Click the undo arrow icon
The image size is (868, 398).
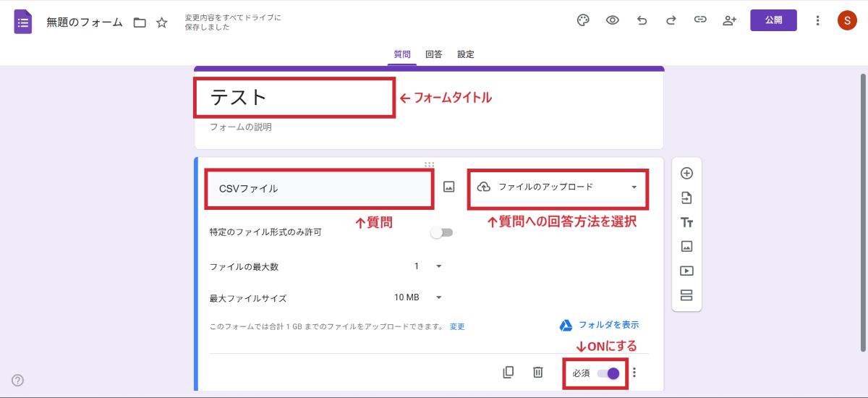(642, 20)
